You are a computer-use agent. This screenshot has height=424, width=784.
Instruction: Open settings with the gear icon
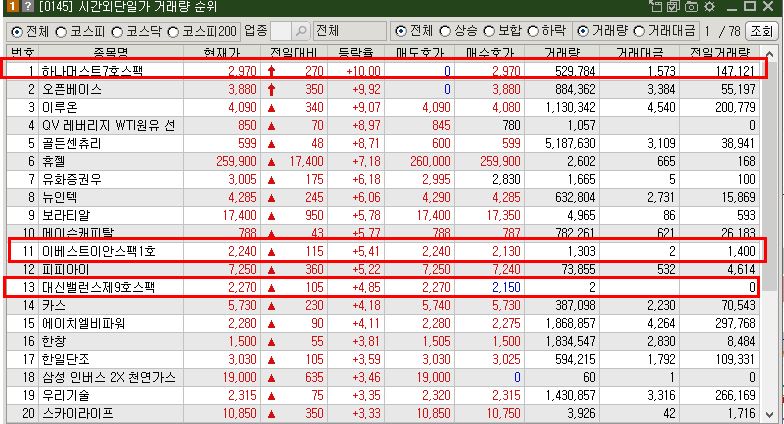point(709,6)
